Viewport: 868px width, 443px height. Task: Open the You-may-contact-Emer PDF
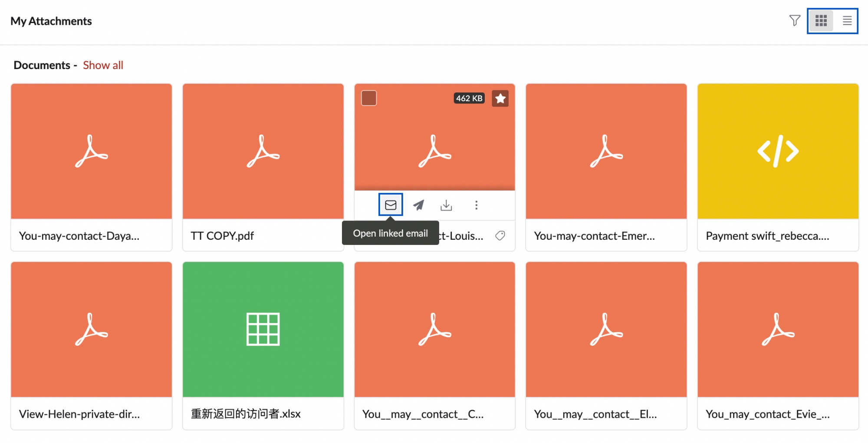click(606, 151)
